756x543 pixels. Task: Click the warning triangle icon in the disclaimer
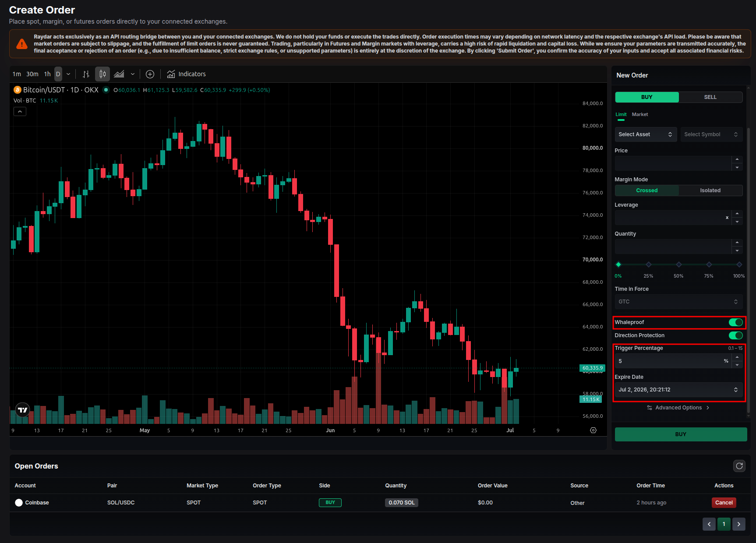pyautogui.click(x=21, y=44)
